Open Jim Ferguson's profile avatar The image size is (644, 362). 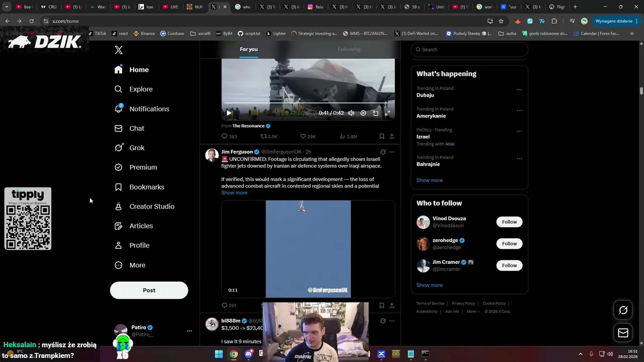212,155
